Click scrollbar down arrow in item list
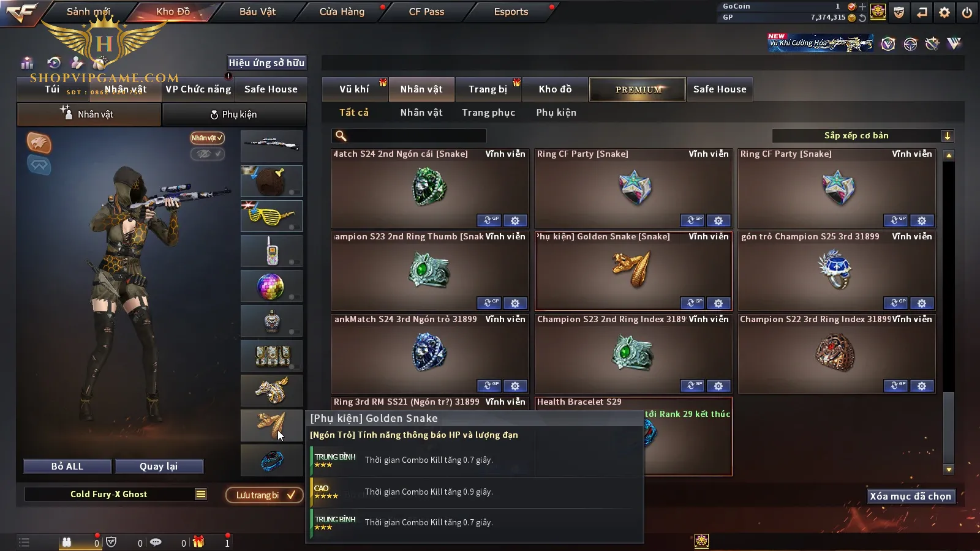 (949, 470)
